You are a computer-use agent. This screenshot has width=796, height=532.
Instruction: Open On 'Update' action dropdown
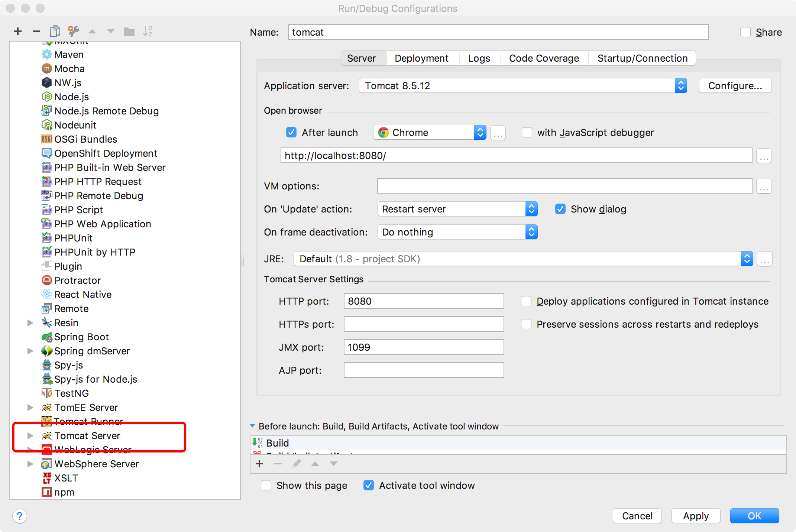click(457, 209)
